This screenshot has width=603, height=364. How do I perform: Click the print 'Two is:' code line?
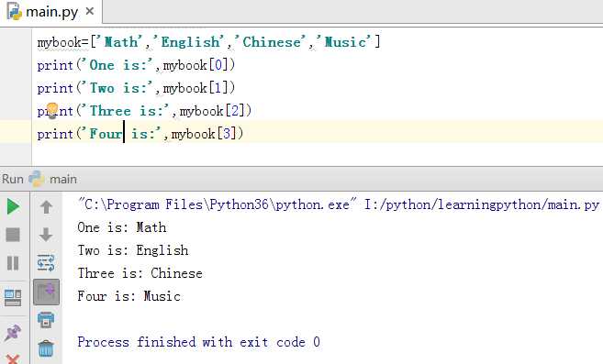click(136, 88)
